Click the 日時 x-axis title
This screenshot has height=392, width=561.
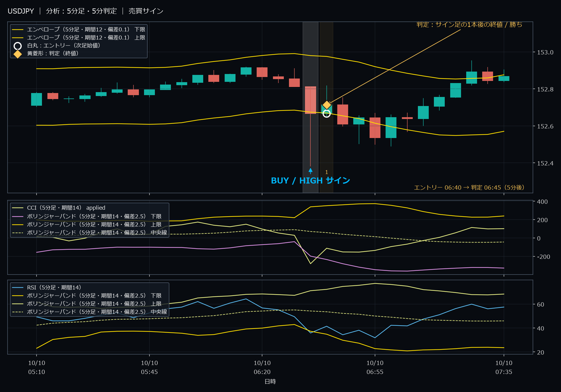point(270,382)
